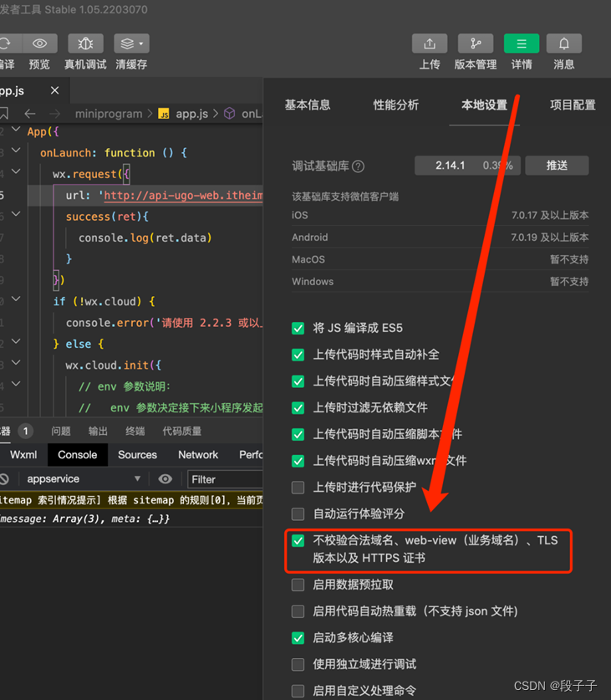Click the JS file icon in breadcrumb

point(164,114)
